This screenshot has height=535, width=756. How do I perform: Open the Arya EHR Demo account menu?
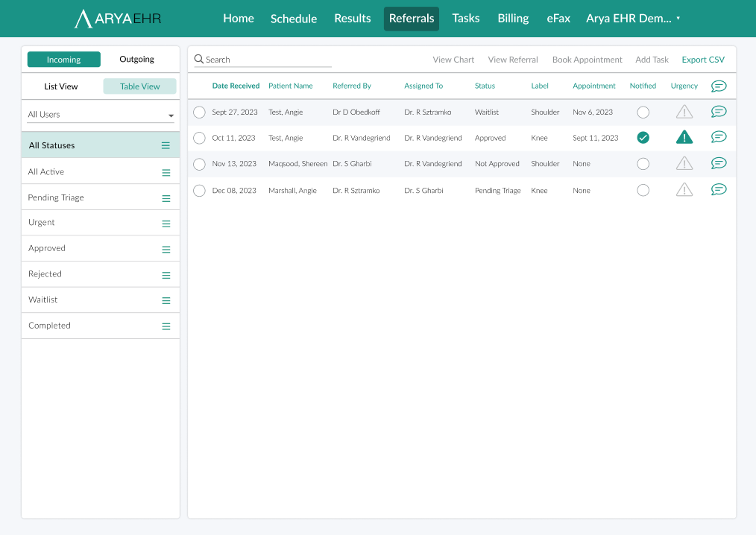[x=633, y=18]
